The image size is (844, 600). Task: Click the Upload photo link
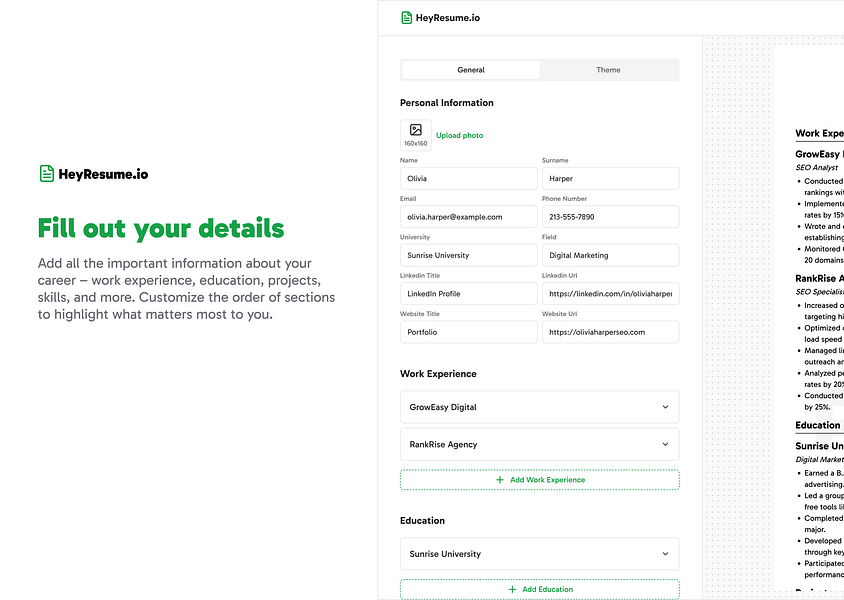coord(459,135)
